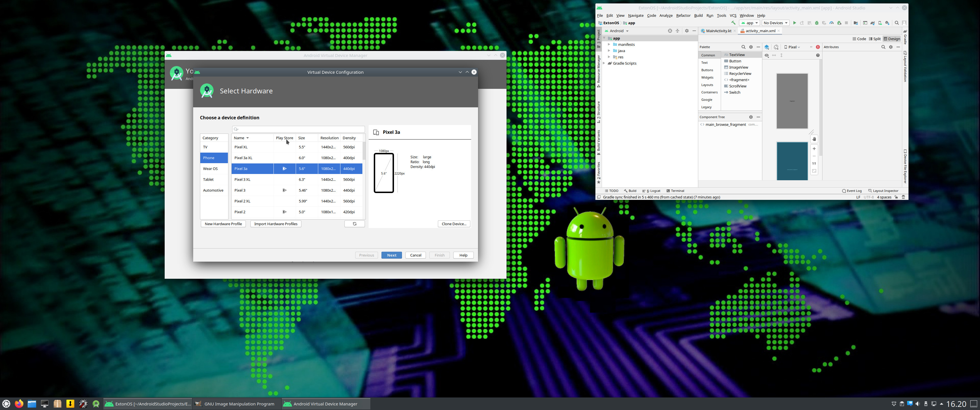This screenshot has height=410, width=980.
Task: Open AVD Manager icon in Android Studio toolbar
Action: click(x=880, y=23)
